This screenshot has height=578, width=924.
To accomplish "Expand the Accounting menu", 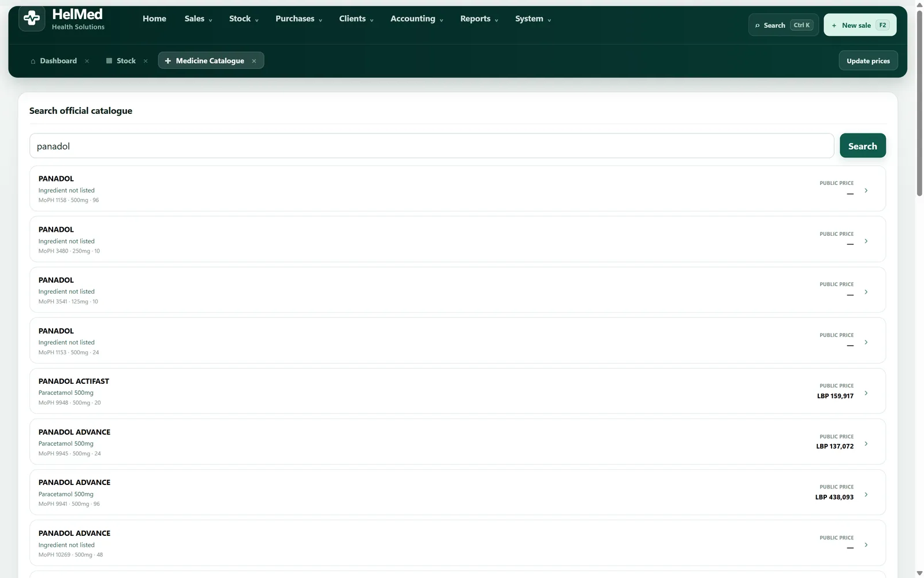I will point(416,18).
